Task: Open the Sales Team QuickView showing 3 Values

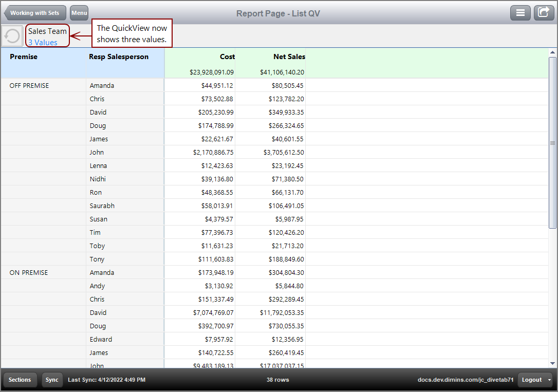Action: [47, 36]
